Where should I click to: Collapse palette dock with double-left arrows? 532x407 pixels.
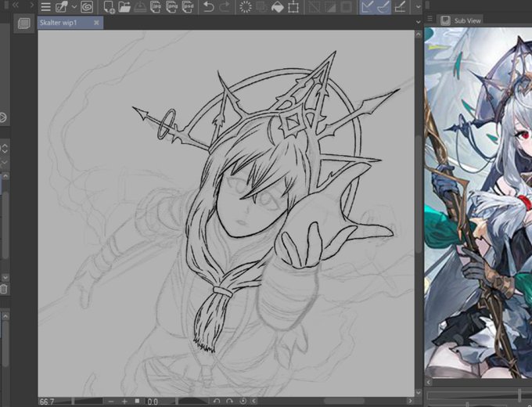[x=16, y=5]
